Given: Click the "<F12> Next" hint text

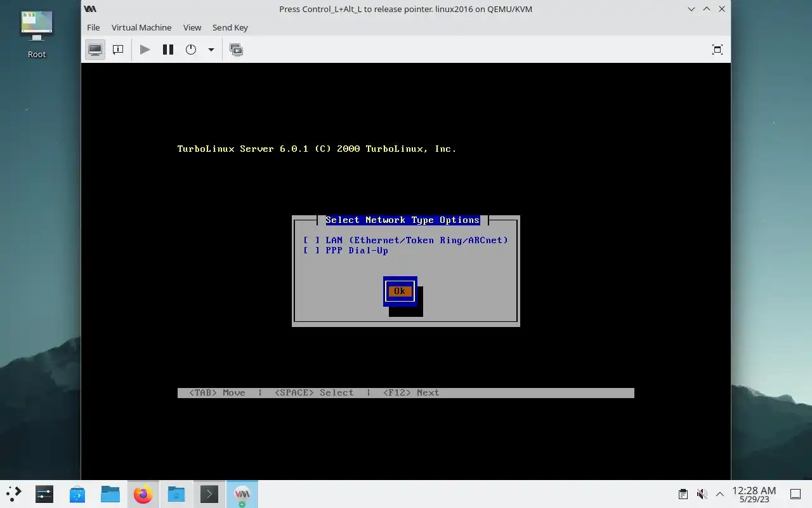Looking at the screenshot, I should [x=411, y=392].
